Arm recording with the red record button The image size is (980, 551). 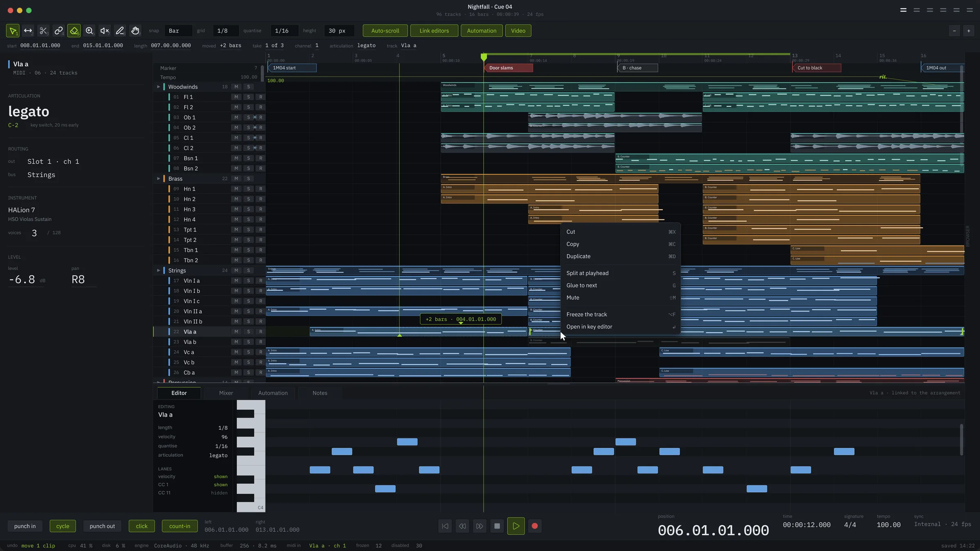(x=535, y=526)
